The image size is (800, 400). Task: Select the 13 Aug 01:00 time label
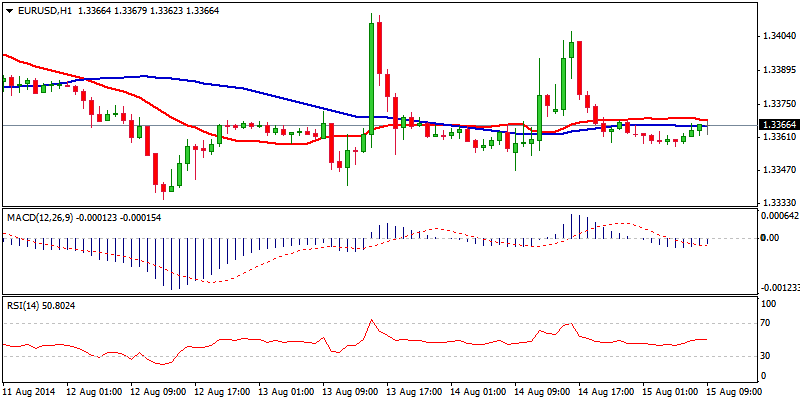point(288,392)
